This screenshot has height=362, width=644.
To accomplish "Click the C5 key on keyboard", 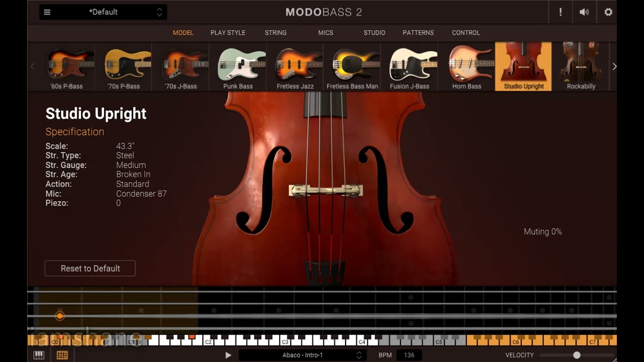I will click(x=439, y=341).
